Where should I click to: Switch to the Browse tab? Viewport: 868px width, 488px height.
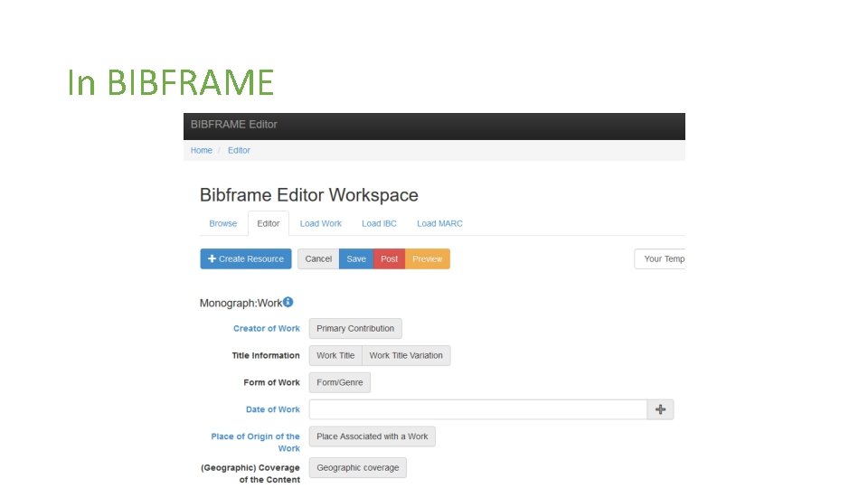click(223, 223)
